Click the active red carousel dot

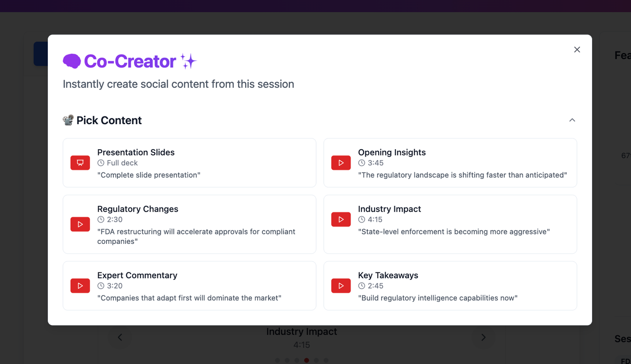[x=306, y=360]
